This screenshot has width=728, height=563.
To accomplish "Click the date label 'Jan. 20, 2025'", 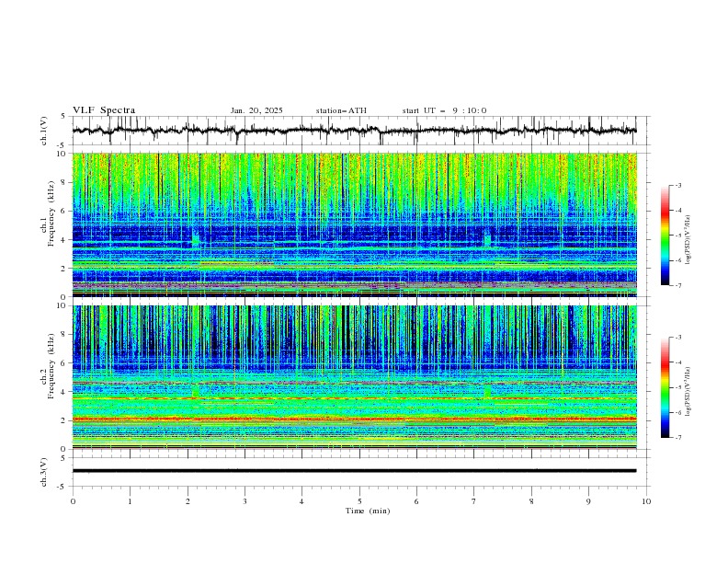I will pos(256,110).
